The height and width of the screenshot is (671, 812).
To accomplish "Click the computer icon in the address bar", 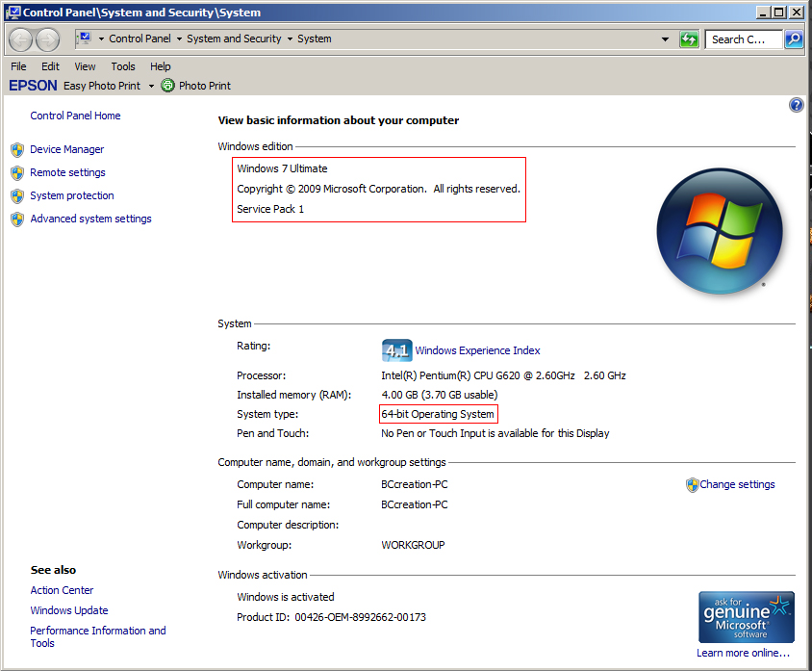I will 85,38.
